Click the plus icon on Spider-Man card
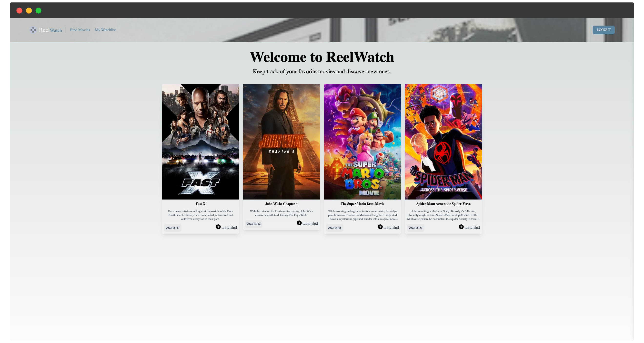Viewport: 644px width, 343px height. [461, 227]
